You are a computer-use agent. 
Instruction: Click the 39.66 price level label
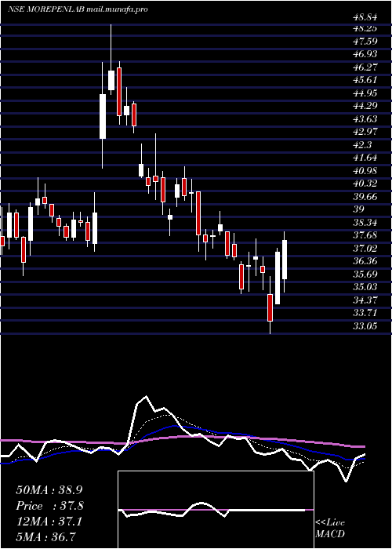365,196
